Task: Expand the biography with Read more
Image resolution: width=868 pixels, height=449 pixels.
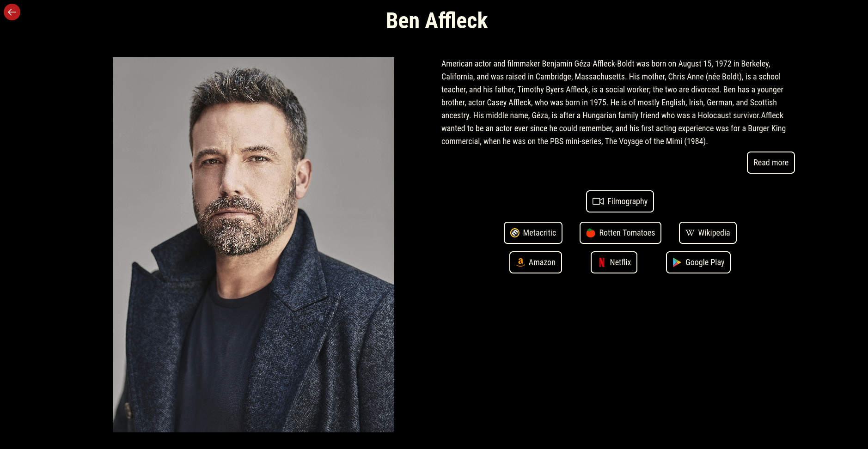Action: (771, 163)
